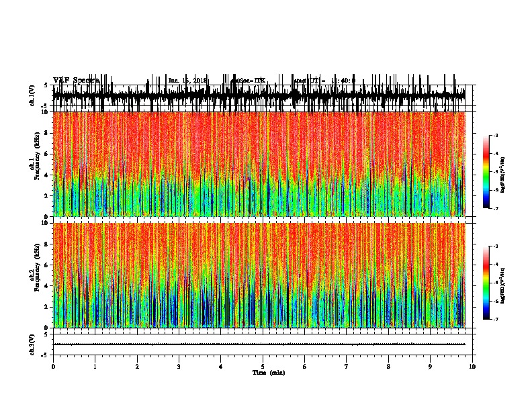Click the ch.1 color bar log(PSD) label
Image resolution: width=532 pixels, height=411 pixels.
pos(503,175)
